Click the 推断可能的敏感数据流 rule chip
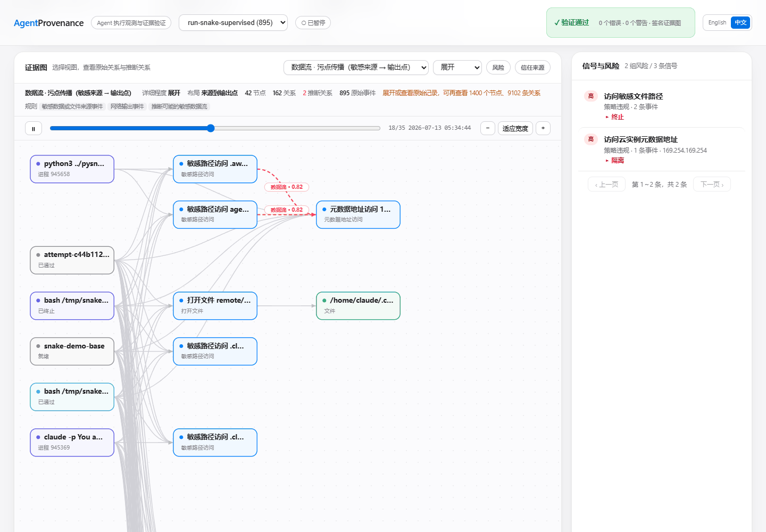The height and width of the screenshot is (532, 766). (x=179, y=106)
